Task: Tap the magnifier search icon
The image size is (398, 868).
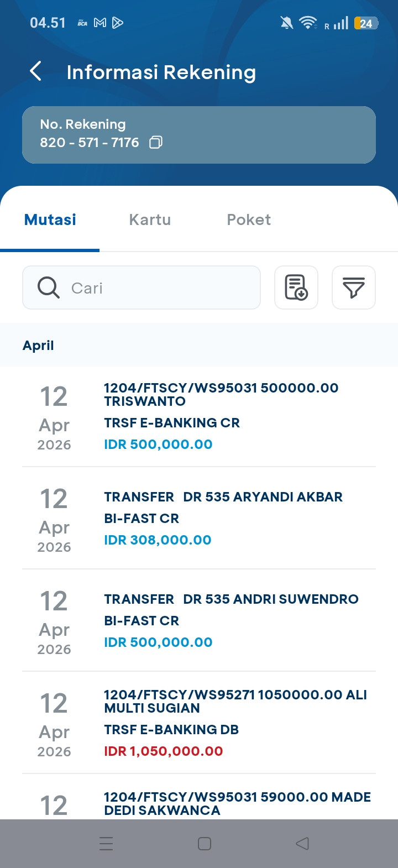Action: point(49,287)
